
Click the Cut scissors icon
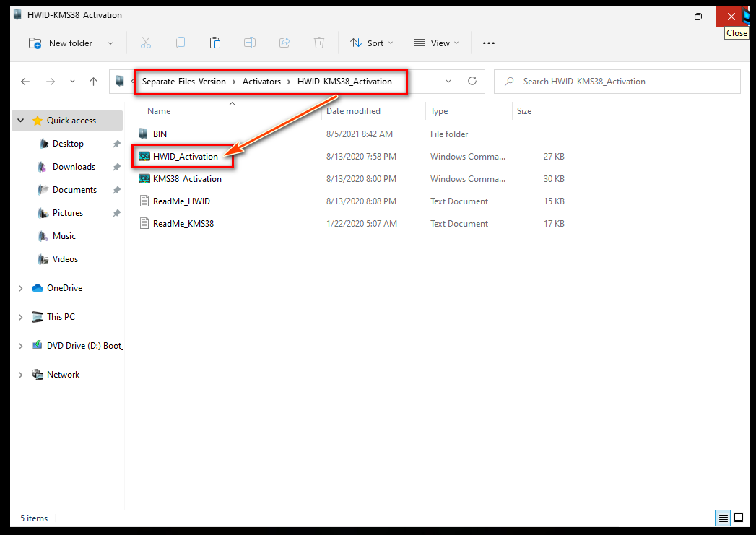point(146,43)
